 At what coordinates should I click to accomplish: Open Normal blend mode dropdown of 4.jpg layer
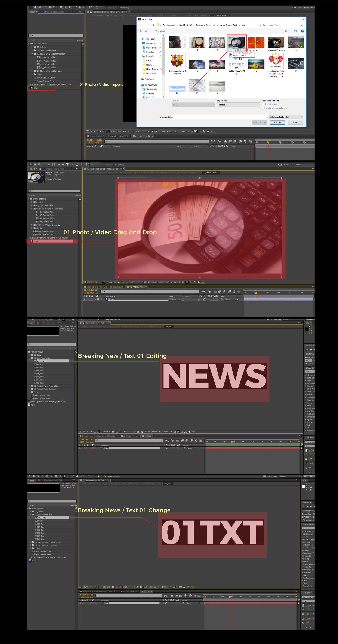175,299
